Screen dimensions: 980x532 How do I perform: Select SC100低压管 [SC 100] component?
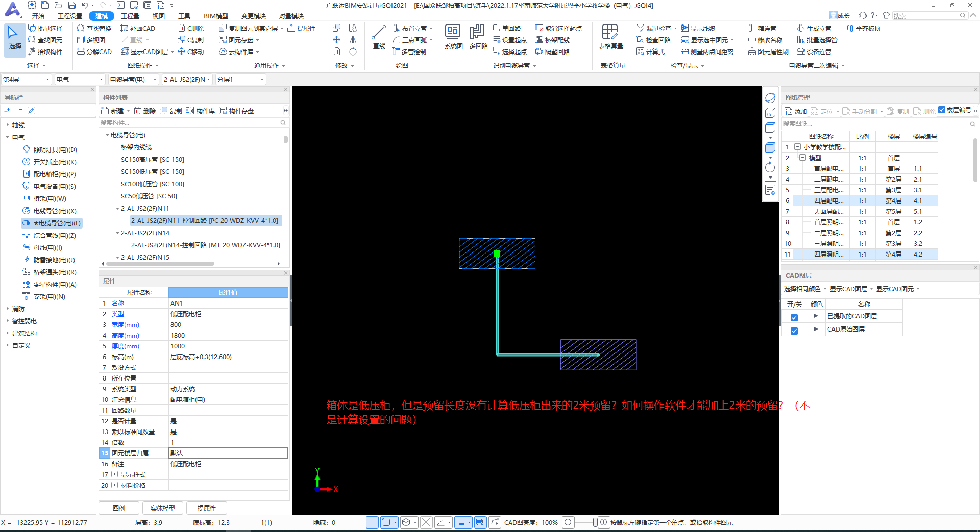[152, 184]
